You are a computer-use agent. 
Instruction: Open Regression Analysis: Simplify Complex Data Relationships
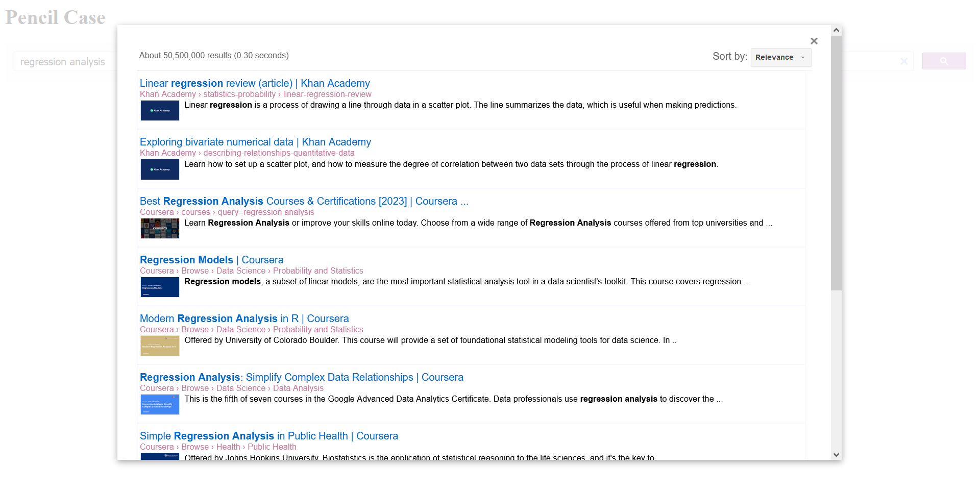click(302, 377)
